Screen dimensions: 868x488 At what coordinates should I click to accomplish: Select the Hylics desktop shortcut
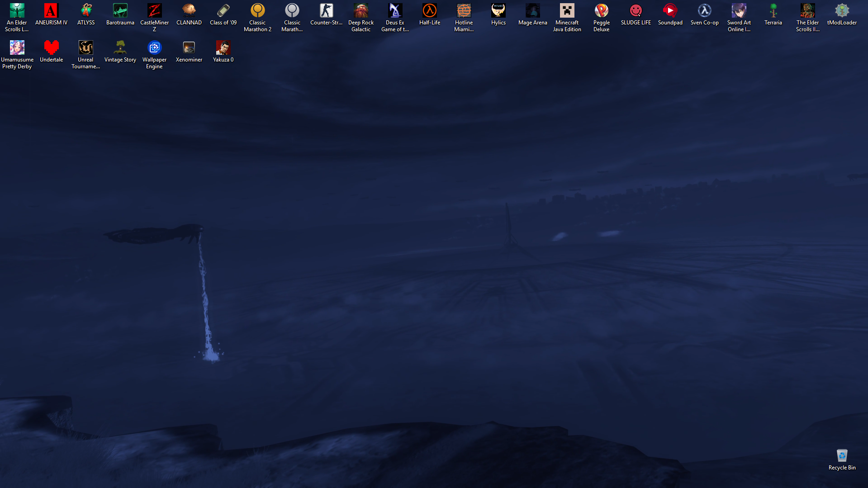click(x=498, y=14)
